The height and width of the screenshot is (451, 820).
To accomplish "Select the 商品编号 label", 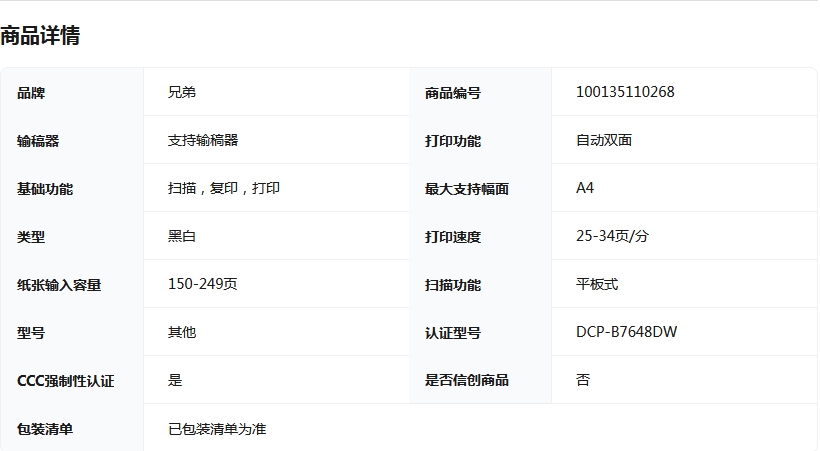I will coord(453,93).
